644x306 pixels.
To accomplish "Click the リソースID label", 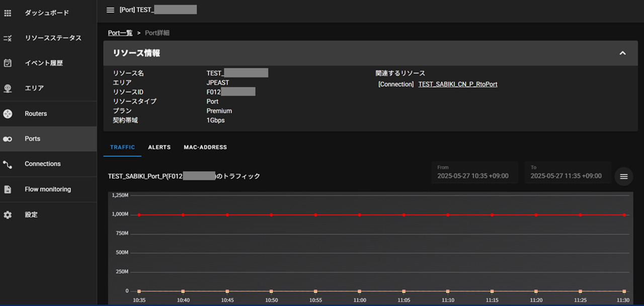I will (128, 92).
